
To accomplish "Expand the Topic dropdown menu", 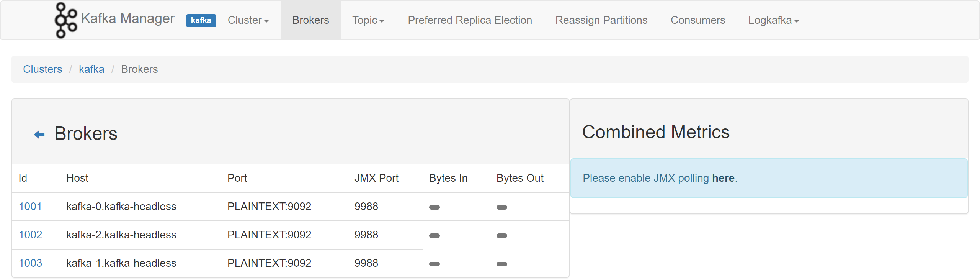I will [368, 20].
